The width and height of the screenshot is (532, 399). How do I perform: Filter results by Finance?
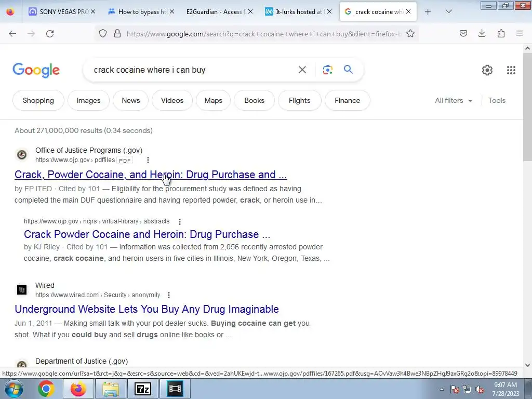pyautogui.click(x=348, y=100)
